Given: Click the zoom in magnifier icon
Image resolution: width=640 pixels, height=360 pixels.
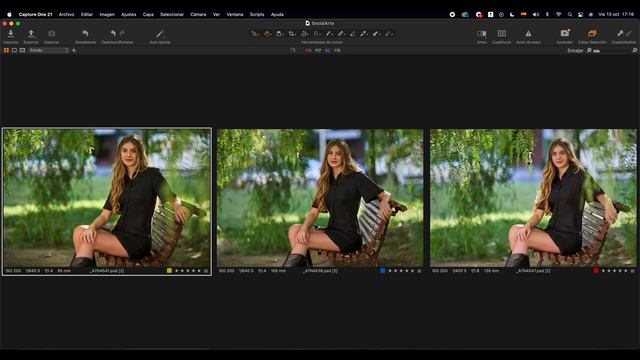Looking at the screenshot, I should pos(635,51).
